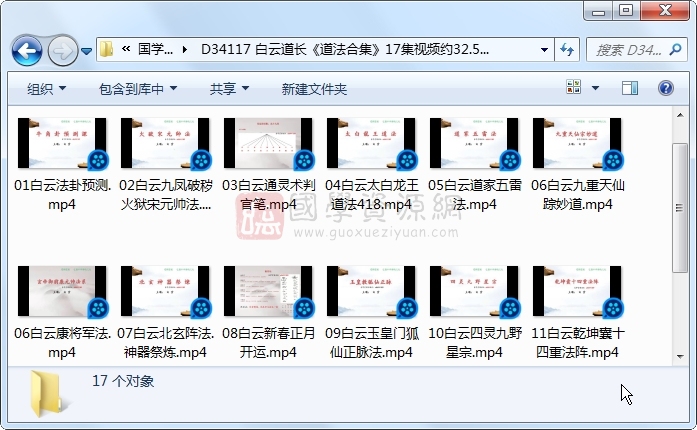Viewport: 697px width, 430px height.
Task: Click file name 02白云九凤破秽火狱宋元帅法
Action: 165,194
